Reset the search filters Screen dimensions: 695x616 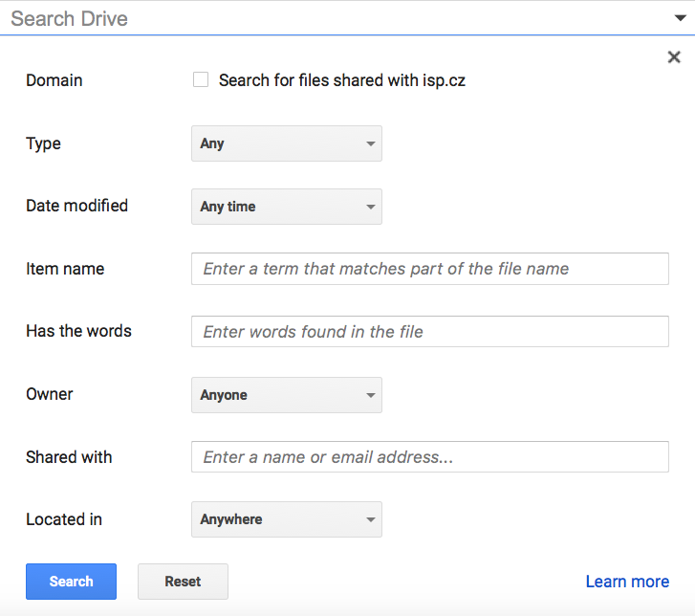click(x=183, y=582)
